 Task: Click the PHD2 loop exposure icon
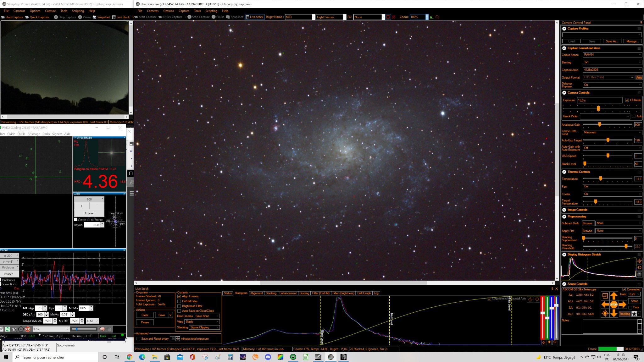[x=7, y=329]
